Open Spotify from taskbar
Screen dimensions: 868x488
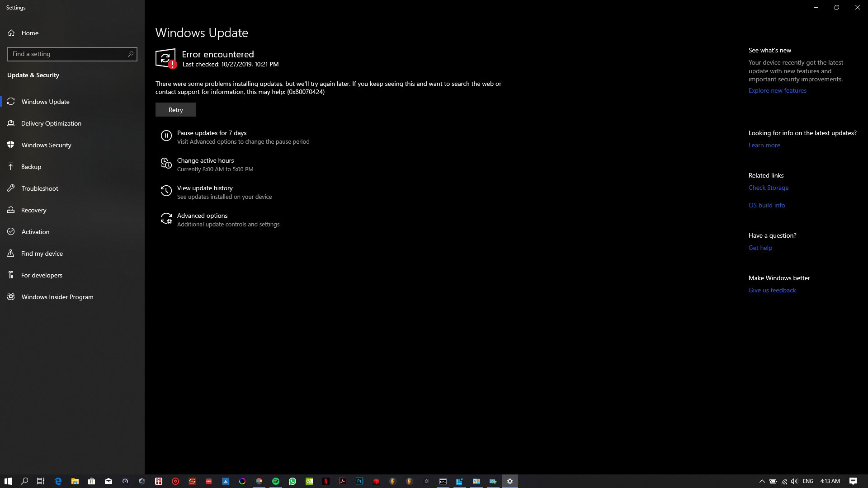[276, 481]
